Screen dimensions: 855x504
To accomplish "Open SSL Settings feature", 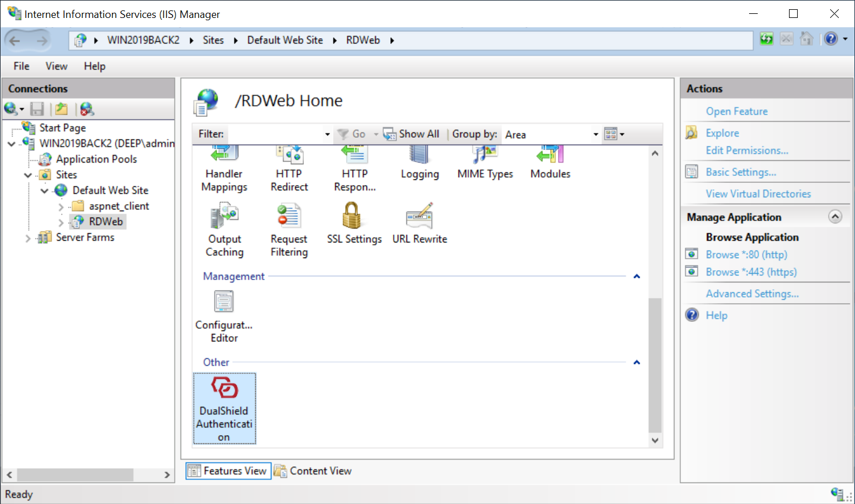I will pyautogui.click(x=354, y=223).
